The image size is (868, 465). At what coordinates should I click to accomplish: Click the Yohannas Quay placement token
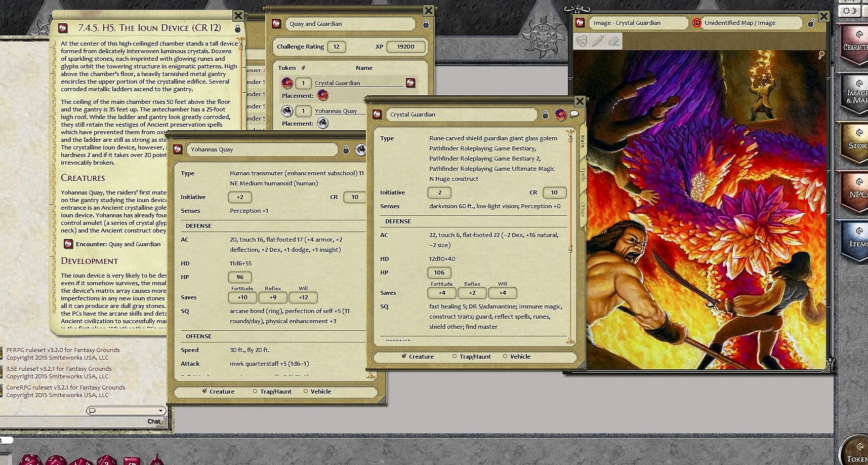pos(322,123)
